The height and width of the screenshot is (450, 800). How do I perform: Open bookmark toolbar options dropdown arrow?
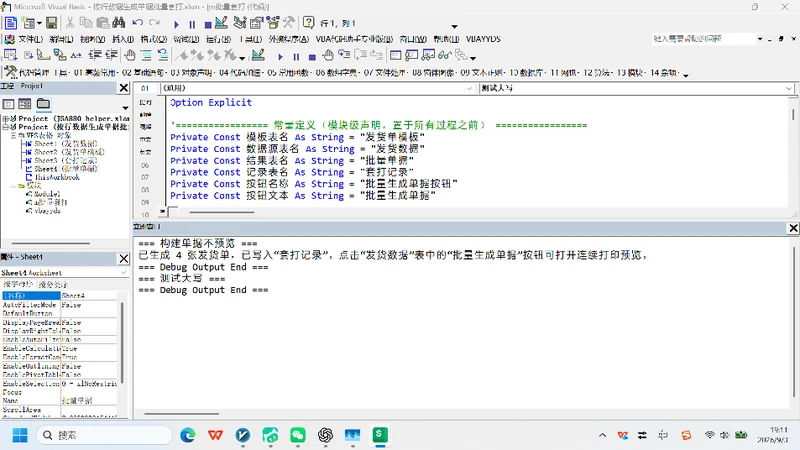click(242, 58)
